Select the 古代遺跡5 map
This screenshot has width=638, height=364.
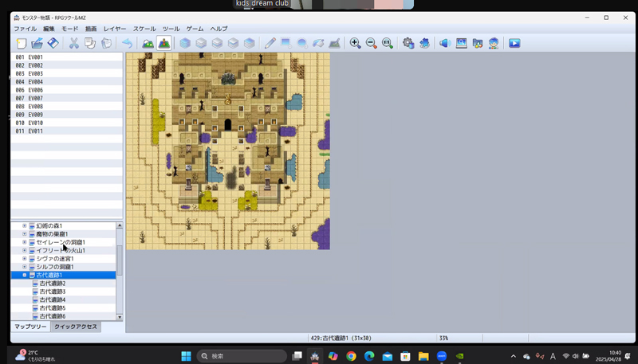53,308
